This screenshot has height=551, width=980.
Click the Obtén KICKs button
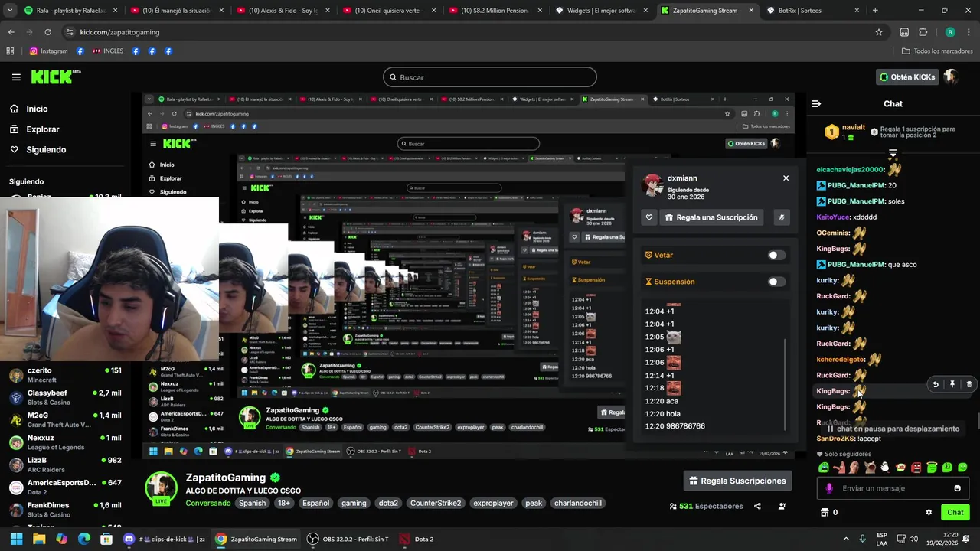coord(908,77)
